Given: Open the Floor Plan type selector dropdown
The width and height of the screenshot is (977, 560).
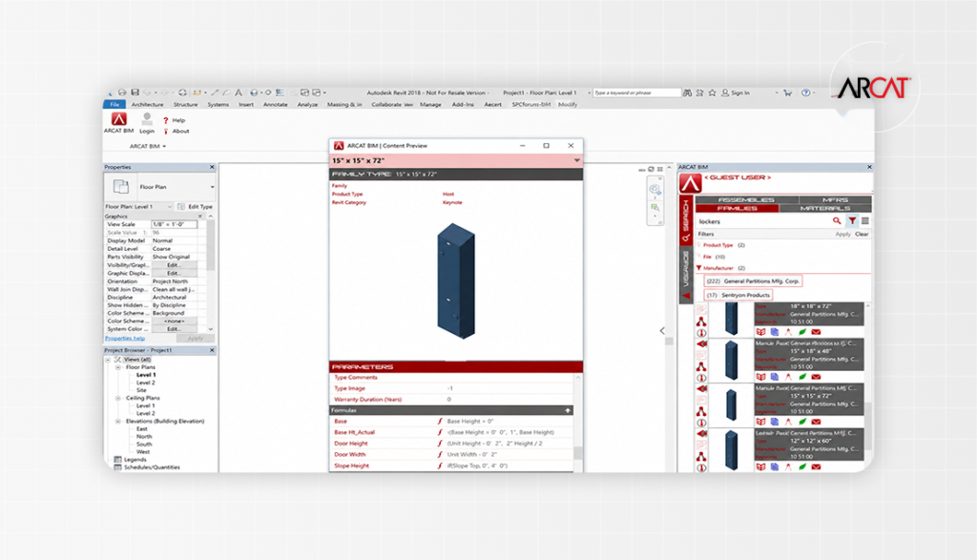Looking at the screenshot, I should pos(212,187).
